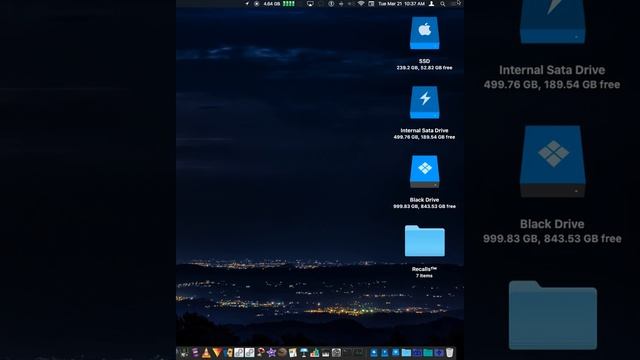Screen dimensions: 640x360
Task: Open VLC cone icon in the Dock
Action: click(206, 353)
